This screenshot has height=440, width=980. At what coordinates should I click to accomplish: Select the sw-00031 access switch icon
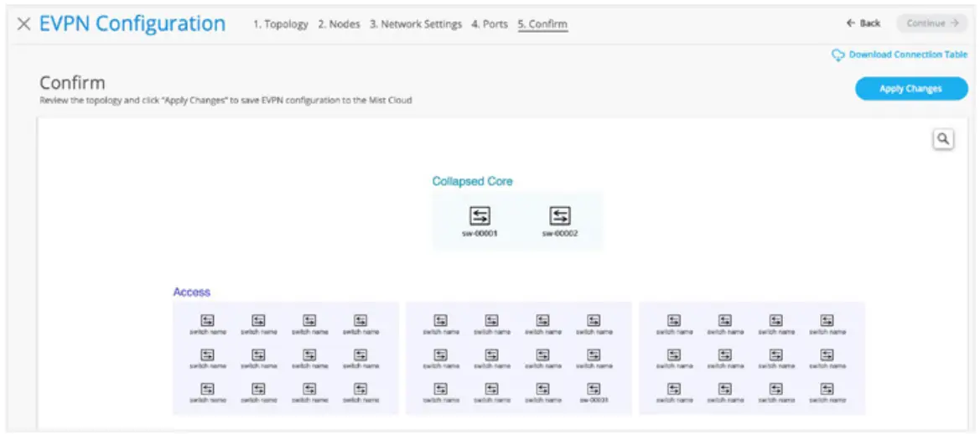[594, 389]
